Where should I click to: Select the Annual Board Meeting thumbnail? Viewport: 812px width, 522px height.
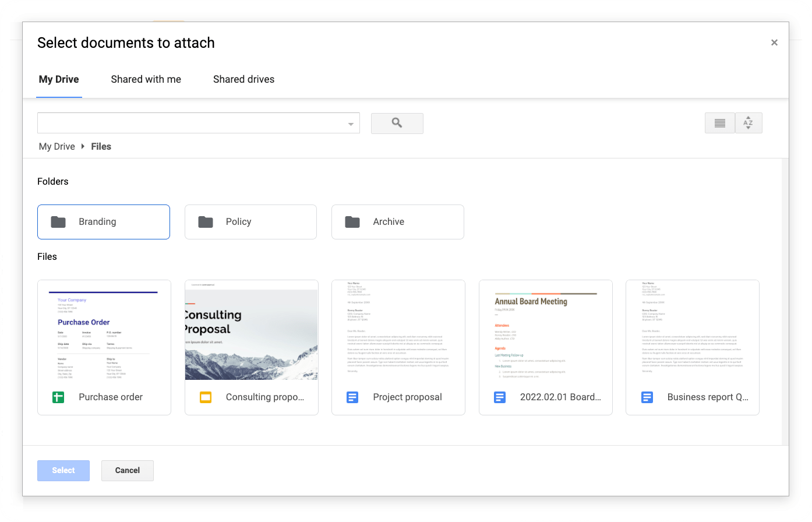[545, 332]
